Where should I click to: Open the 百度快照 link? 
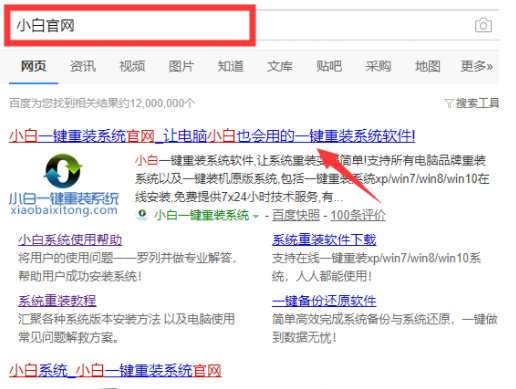[296, 215]
